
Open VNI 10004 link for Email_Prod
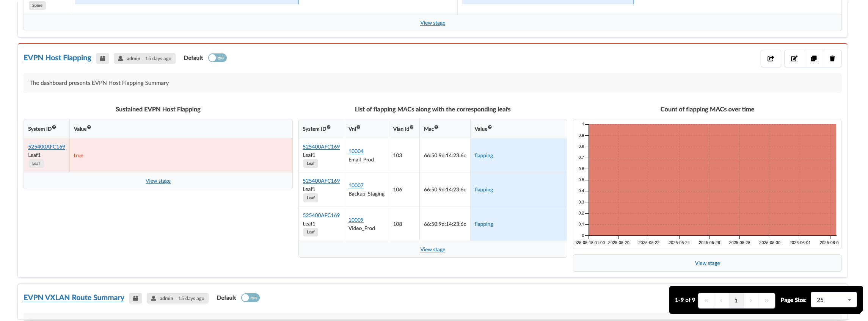pos(356,151)
